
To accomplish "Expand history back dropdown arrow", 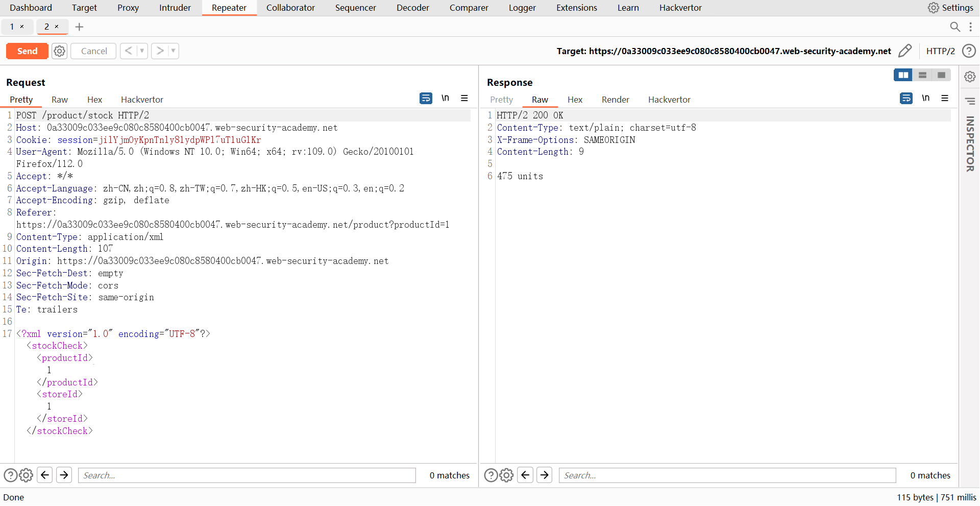I will [x=142, y=51].
